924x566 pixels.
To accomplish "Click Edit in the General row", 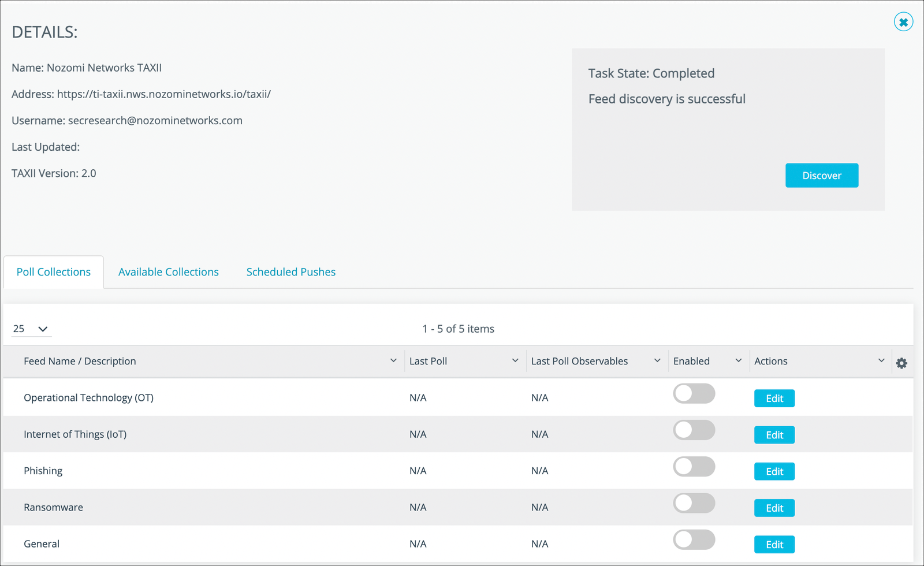I will pyautogui.click(x=774, y=544).
